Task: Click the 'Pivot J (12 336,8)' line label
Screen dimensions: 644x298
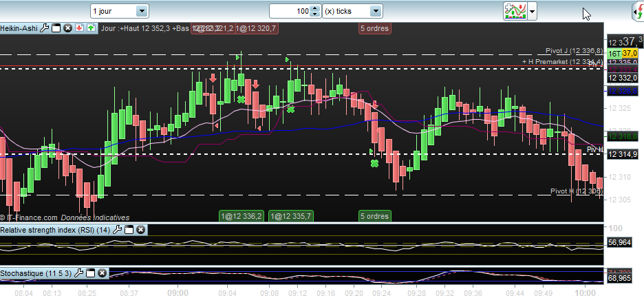Action: (575, 50)
